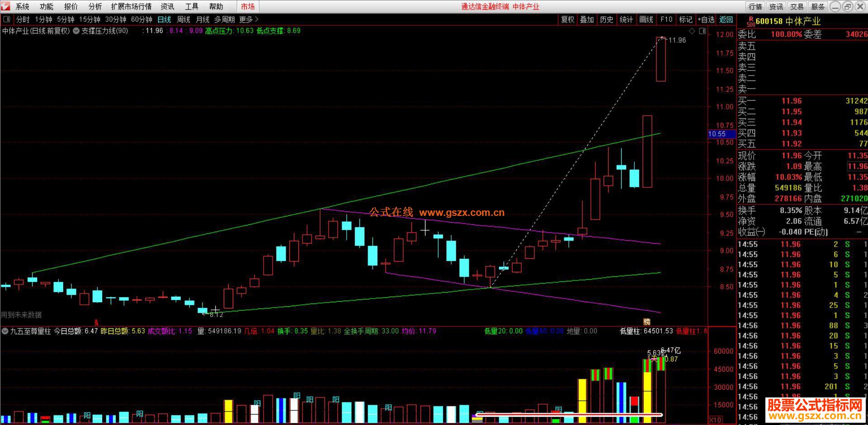
Task: Open the 工具 menu
Action: click(x=192, y=6)
